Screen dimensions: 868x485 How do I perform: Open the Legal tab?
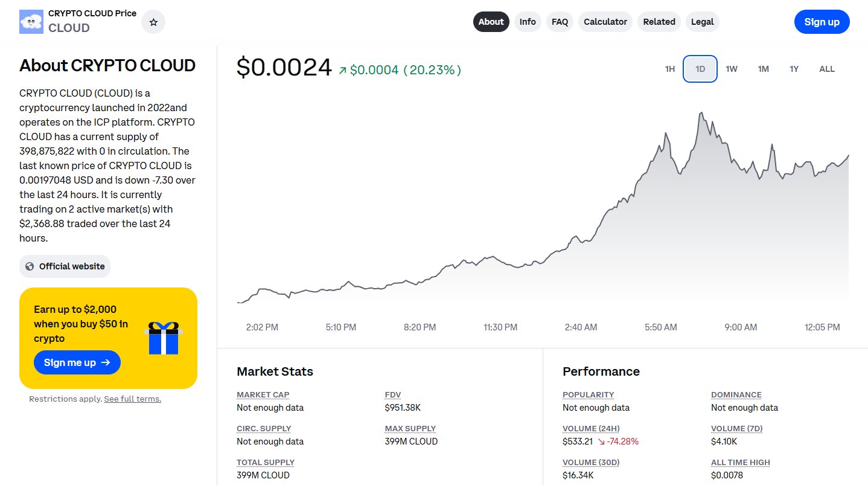(702, 22)
